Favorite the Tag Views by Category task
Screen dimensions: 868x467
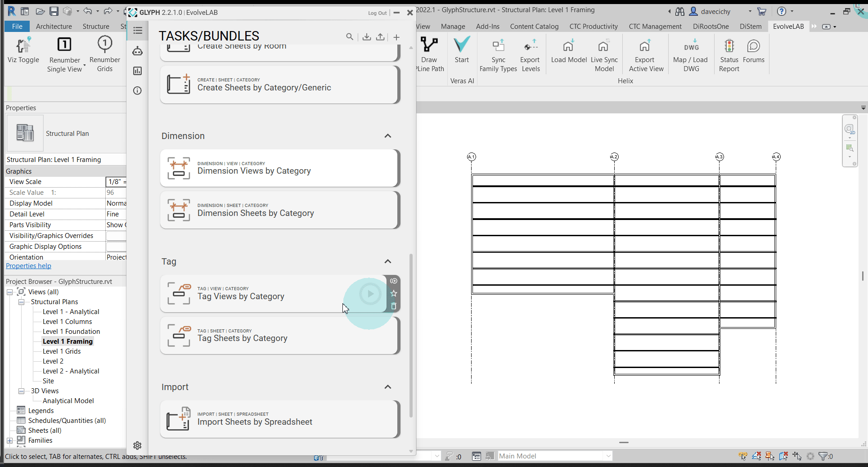393,293
